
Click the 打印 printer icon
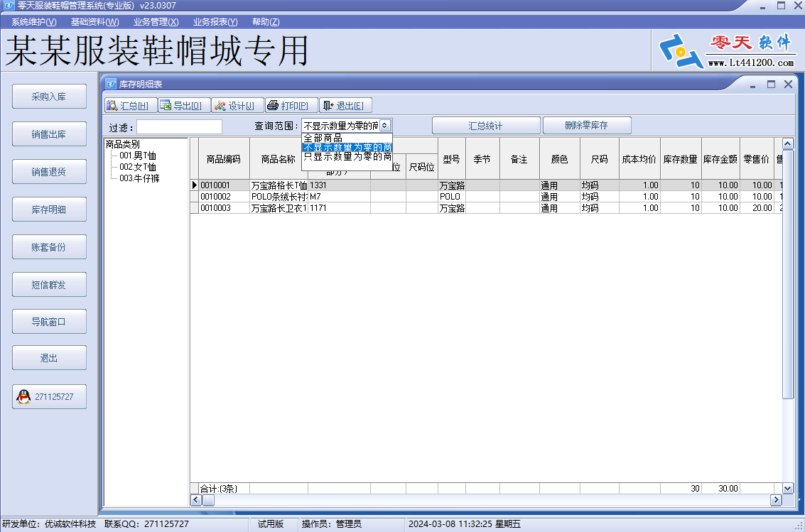[273, 106]
